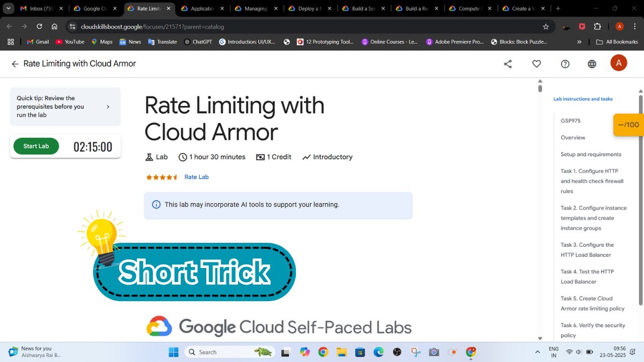Open the language globe icon

(x=592, y=64)
